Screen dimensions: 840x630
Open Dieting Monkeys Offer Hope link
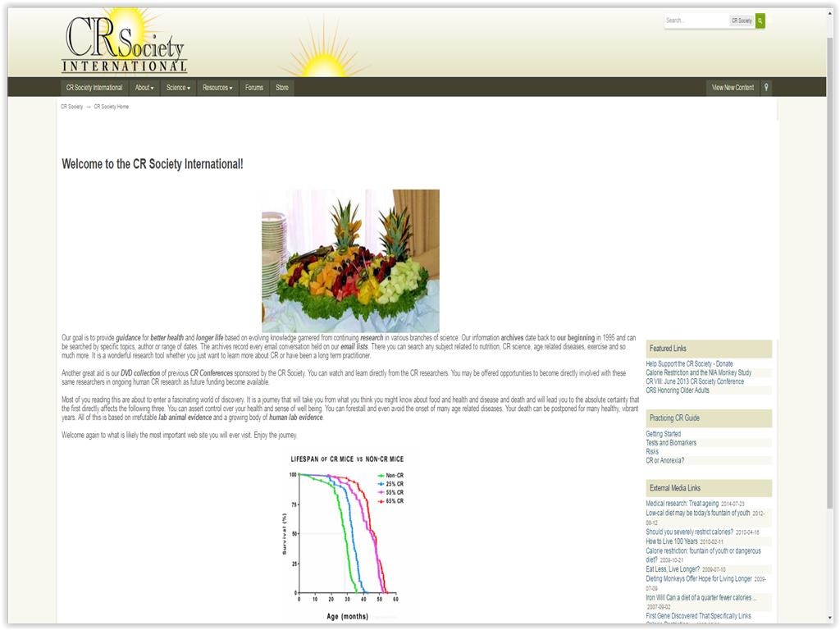click(699, 578)
